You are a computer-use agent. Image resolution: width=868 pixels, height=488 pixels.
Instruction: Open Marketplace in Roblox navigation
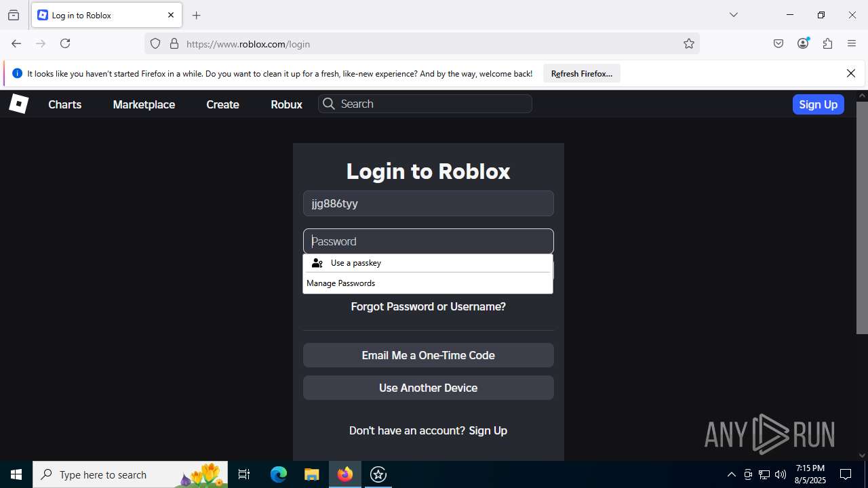coord(144,104)
